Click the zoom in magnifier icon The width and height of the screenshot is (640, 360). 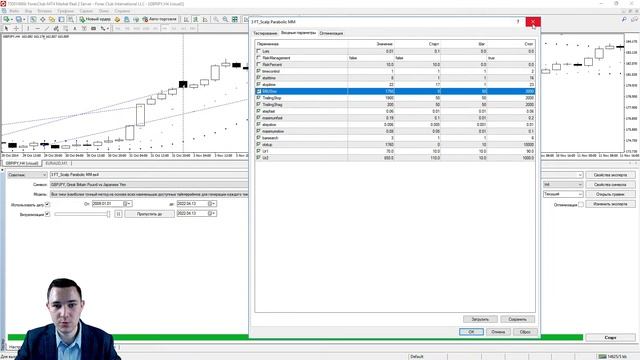coord(216,19)
